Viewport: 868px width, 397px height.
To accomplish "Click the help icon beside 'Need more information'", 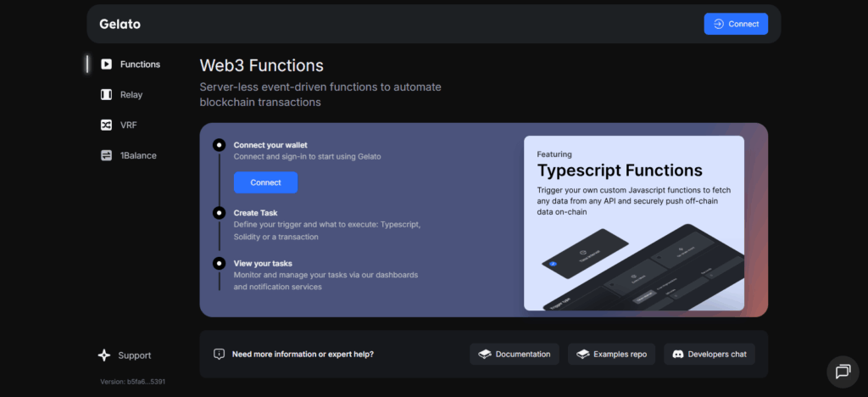I will (x=220, y=354).
